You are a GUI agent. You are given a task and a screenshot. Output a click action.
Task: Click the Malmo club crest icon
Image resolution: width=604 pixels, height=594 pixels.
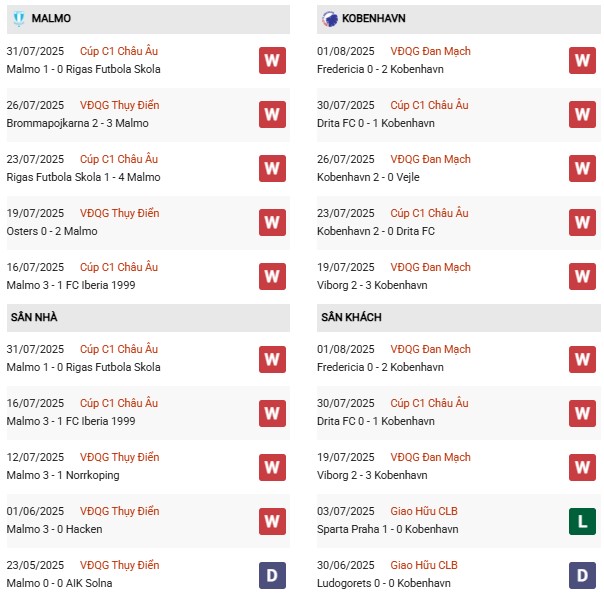(19, 19)
